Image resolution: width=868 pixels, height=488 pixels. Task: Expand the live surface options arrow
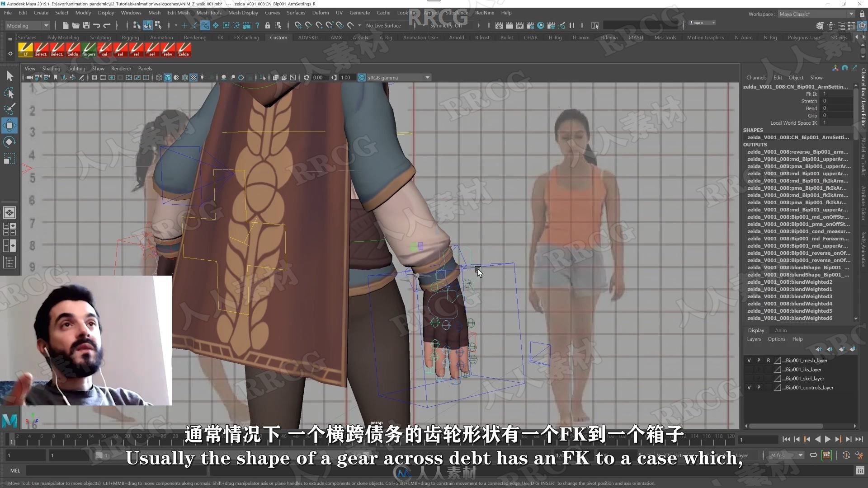359,25
